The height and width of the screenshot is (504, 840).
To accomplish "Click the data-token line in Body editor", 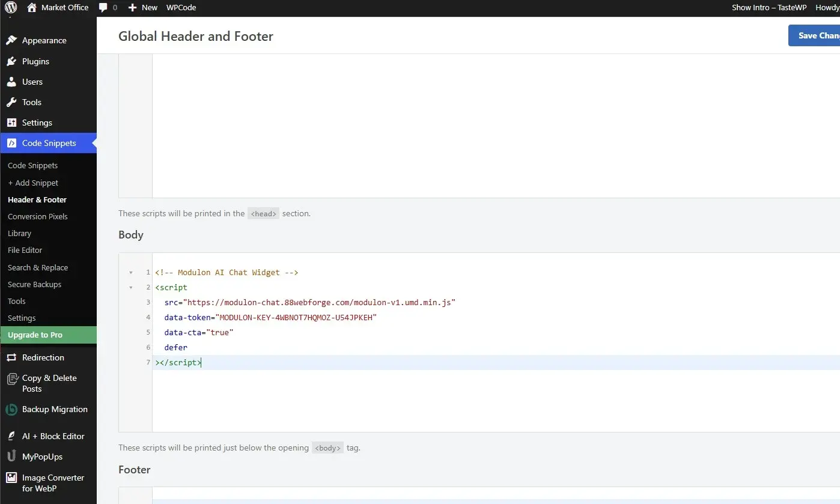I will [x=270, y=318].
